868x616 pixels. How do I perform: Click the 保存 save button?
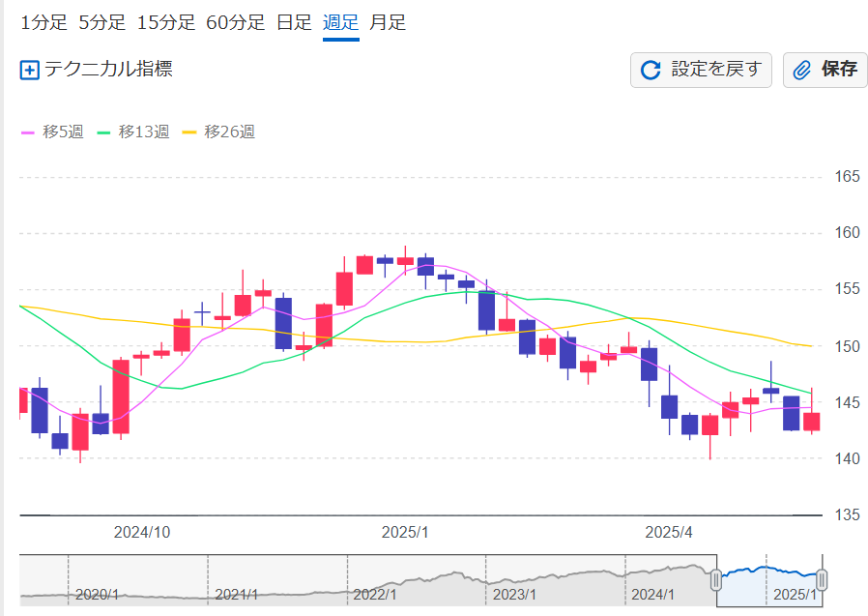825,70
